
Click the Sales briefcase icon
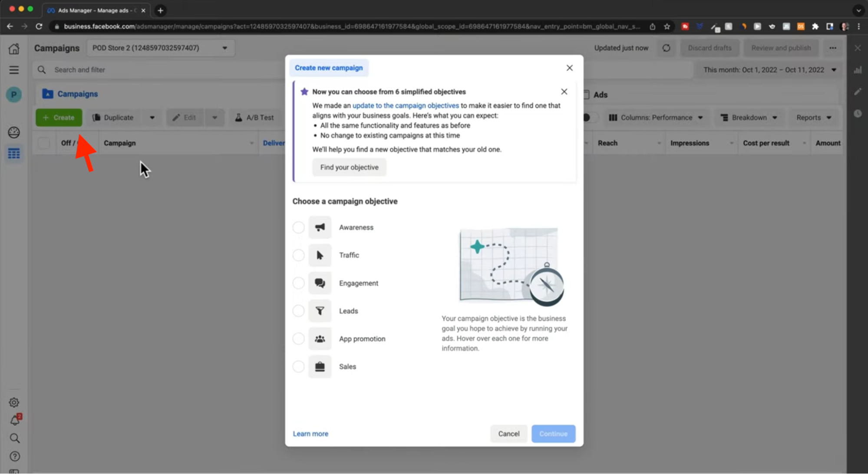(320, 366)
